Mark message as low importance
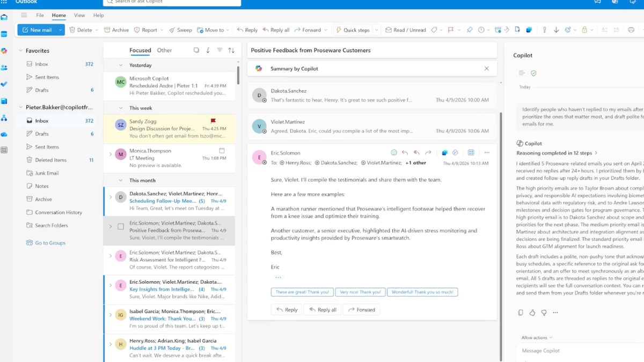Screen dimensions: 644x362 coord(556,30)
